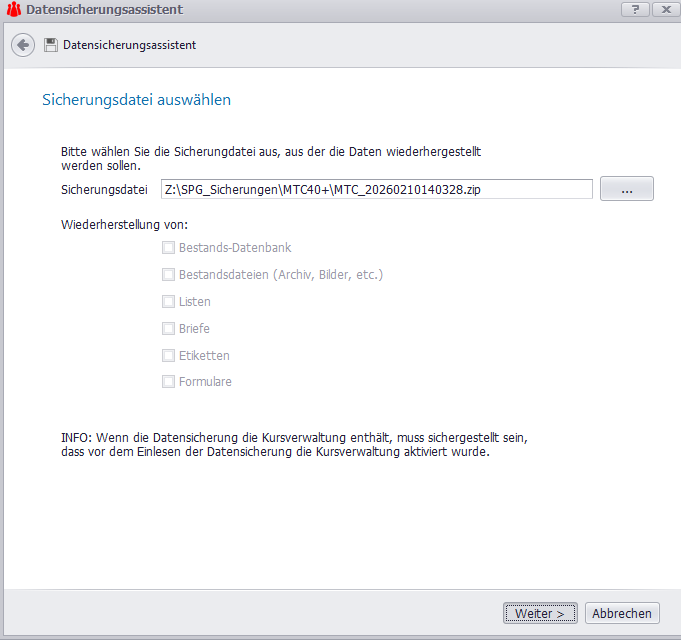
Task: Toggle the Listen checkbox
Action: pyautogui.click(x=169, y=301)
